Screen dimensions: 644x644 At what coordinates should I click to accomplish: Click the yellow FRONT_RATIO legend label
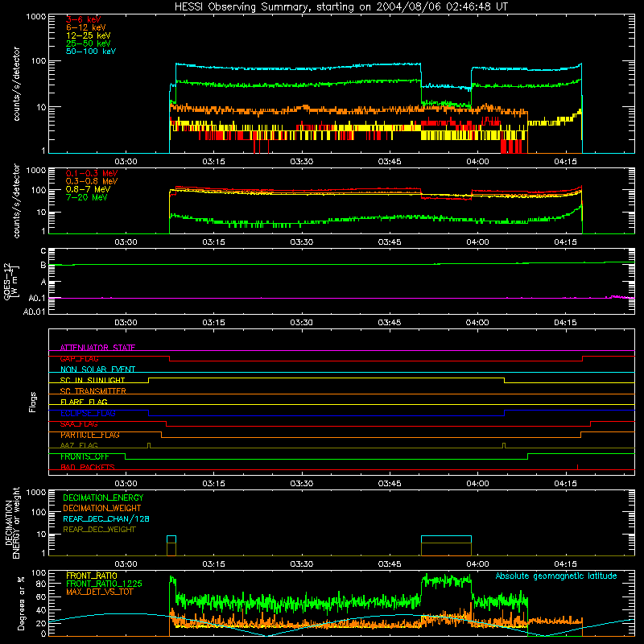click(x=92, y=576)
